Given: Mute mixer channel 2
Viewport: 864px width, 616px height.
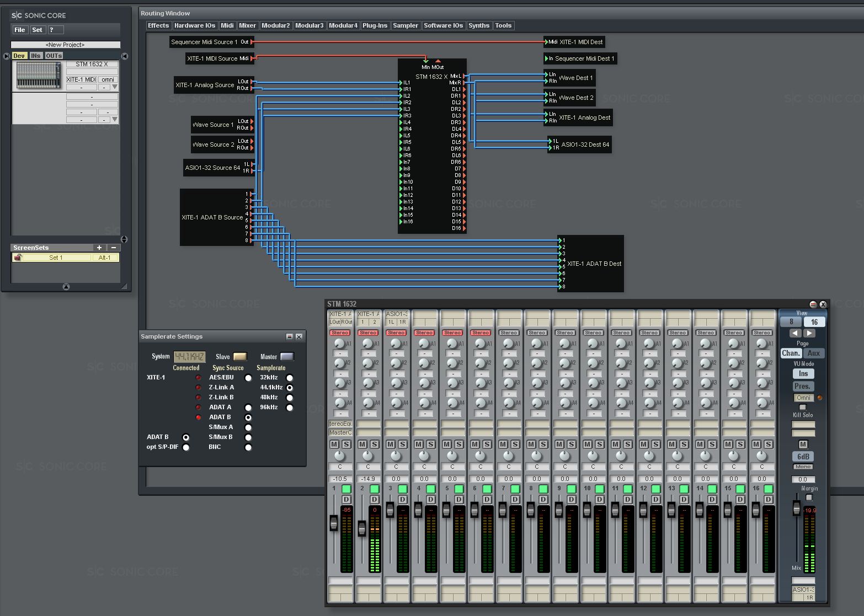Looking at the screenshot, I should pyautogui.click(x=362, y=444).
